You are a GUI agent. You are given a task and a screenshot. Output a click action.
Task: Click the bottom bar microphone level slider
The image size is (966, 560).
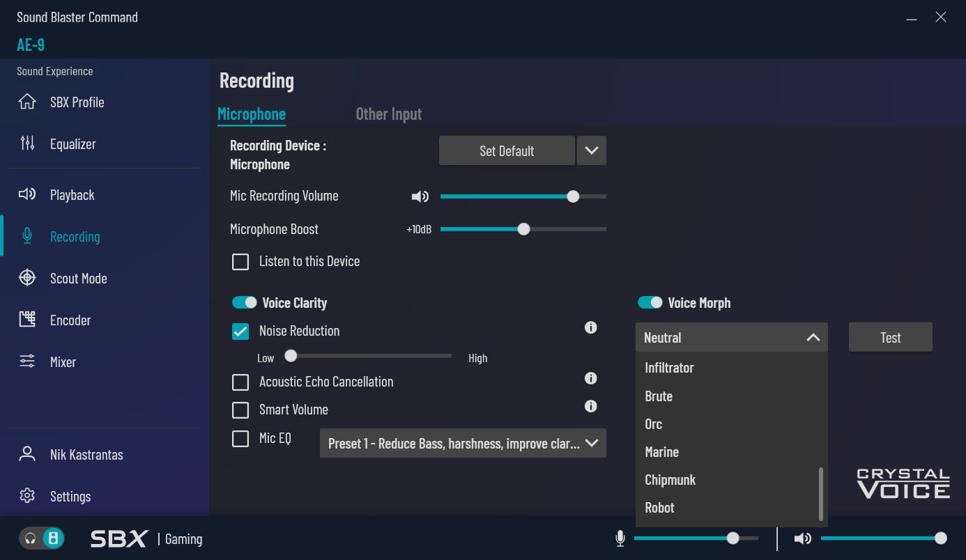(x=696, y=538)
